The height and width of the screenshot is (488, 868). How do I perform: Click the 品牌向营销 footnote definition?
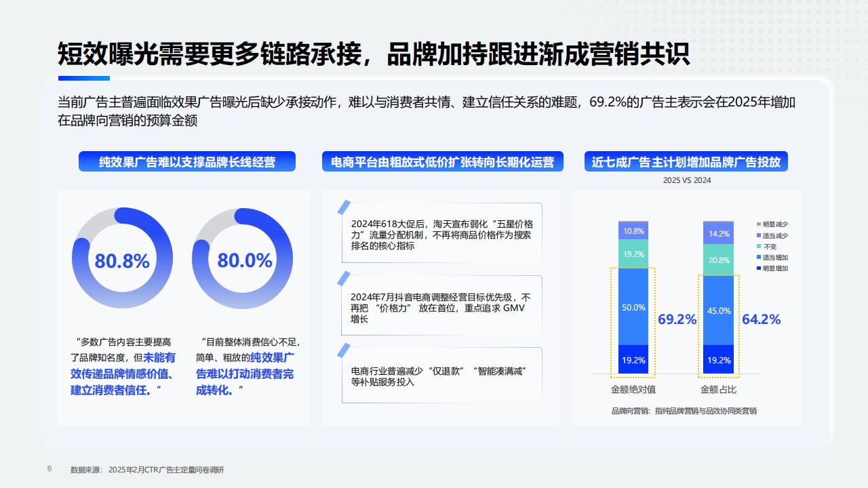pos(684,411)
